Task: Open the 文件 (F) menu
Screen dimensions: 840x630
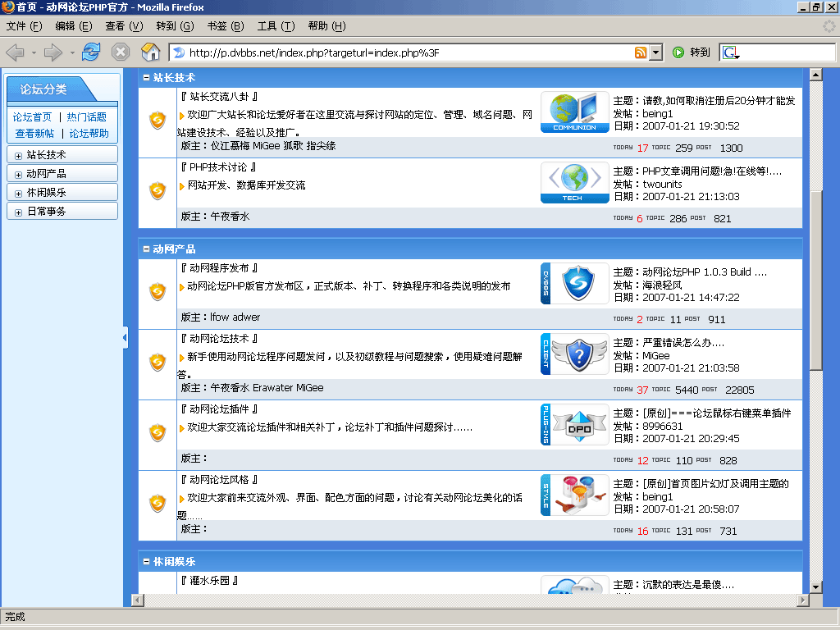Action: [x=24, y=25]
